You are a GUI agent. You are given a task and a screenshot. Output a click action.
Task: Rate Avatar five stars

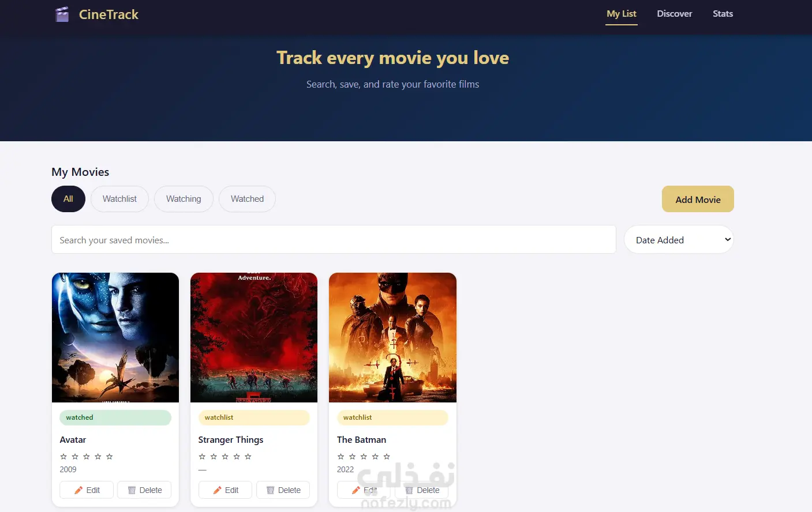(110, 457)
